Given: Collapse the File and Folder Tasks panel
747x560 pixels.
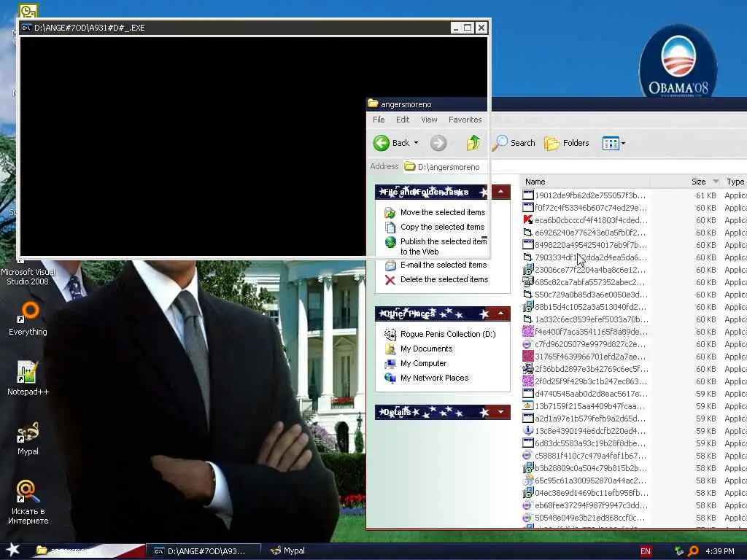Looking at the screenshot, I should 500,192.
